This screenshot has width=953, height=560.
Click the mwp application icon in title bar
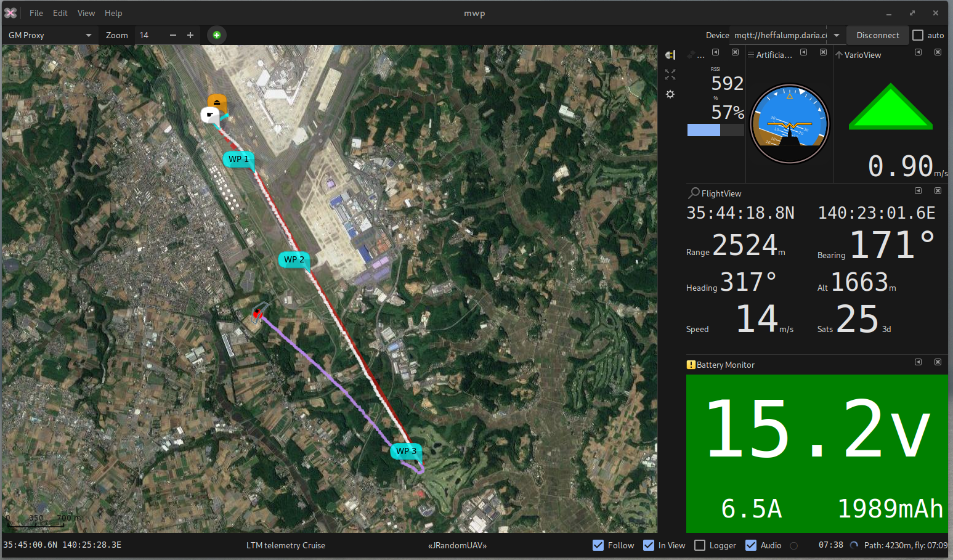coord(10,13)
